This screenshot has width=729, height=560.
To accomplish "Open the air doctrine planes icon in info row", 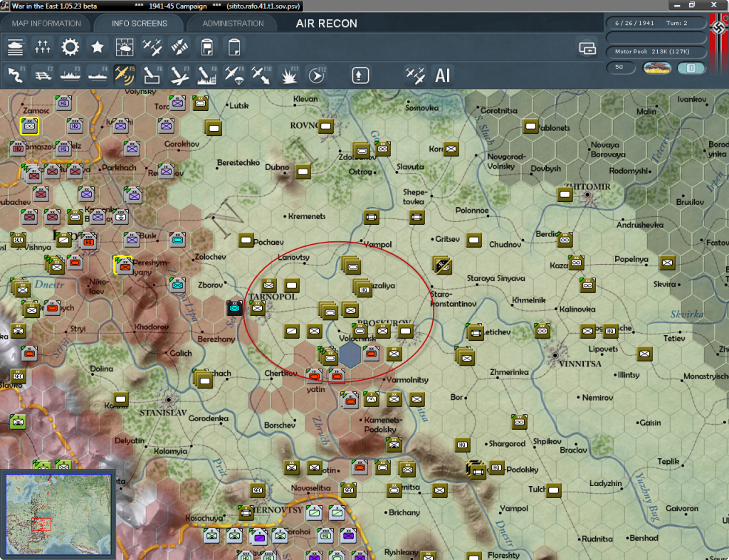I will tap(152, 48).
